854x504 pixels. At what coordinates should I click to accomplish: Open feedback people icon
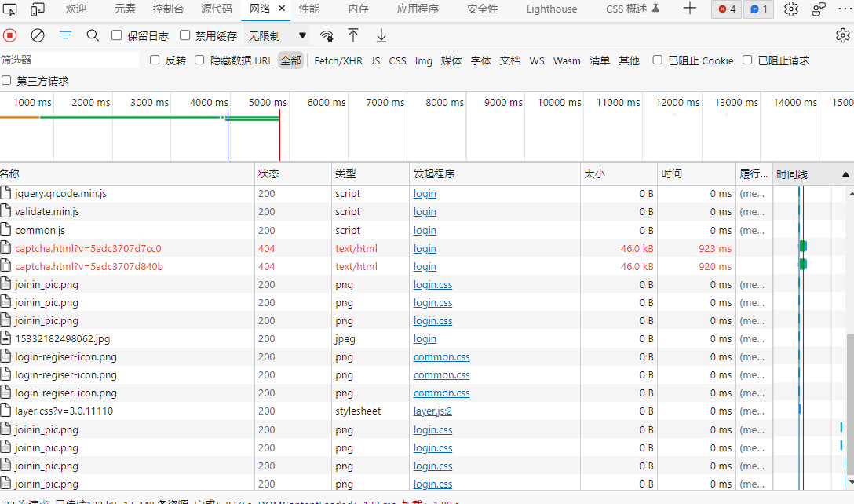coord(818,9)
